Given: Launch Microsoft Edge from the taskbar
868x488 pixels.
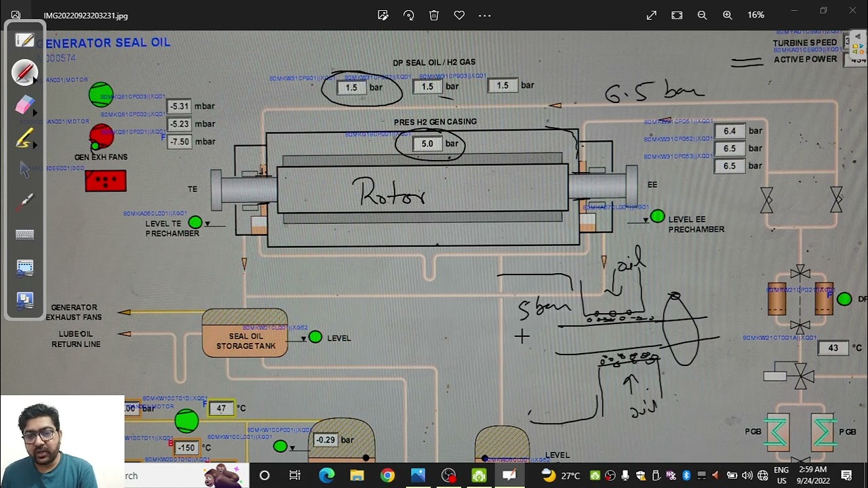Looking at the screenshot, I should tap(326, 475).
